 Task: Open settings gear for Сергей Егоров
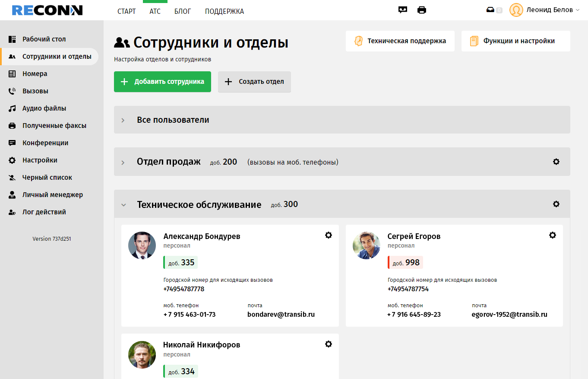click(553, 235)
